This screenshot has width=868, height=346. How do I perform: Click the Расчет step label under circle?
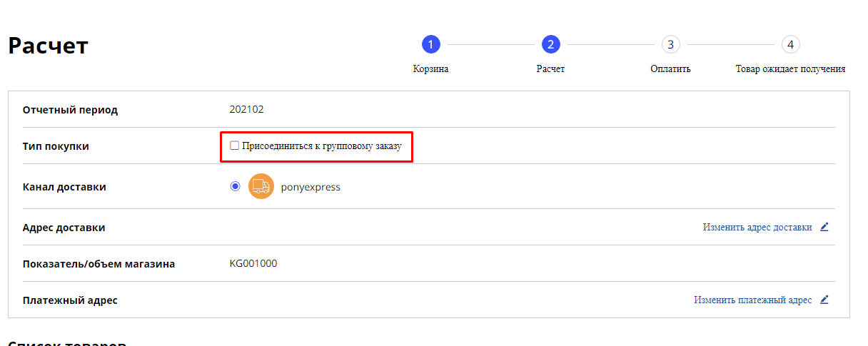[550, 69]
